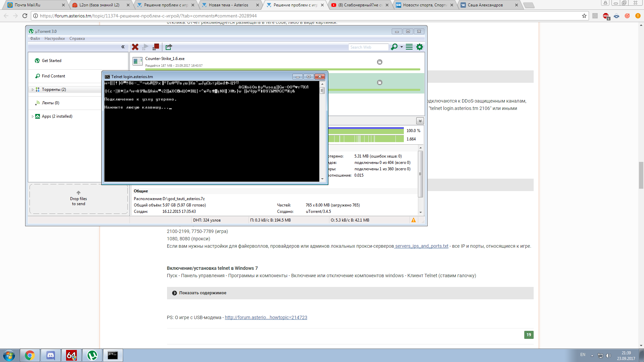This screenshot has width=644, height=362.
Task: Open uTorrent from the taskbar
Action: coord(92,355)
